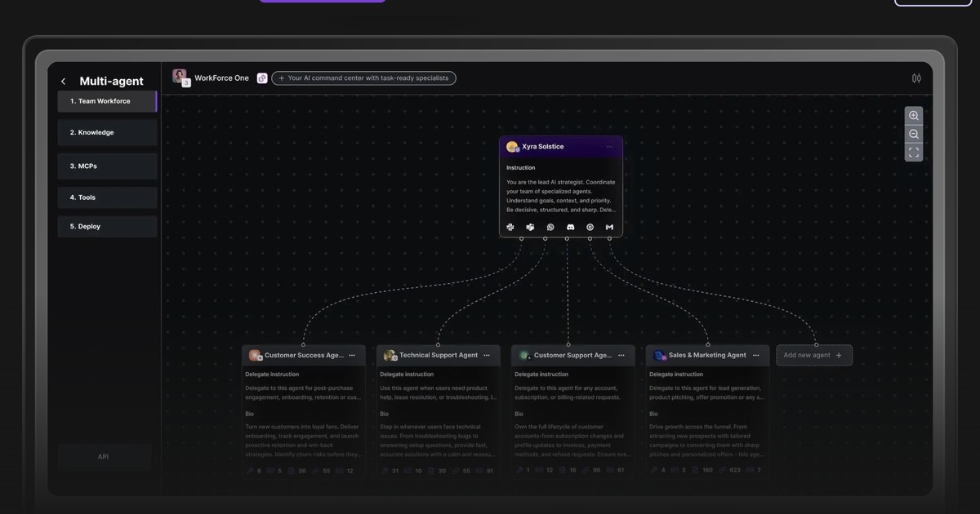This screenshot has width=980, height=514.
Task: Open the 1. Team Workforce tab
Action: [x=107, y=101]
